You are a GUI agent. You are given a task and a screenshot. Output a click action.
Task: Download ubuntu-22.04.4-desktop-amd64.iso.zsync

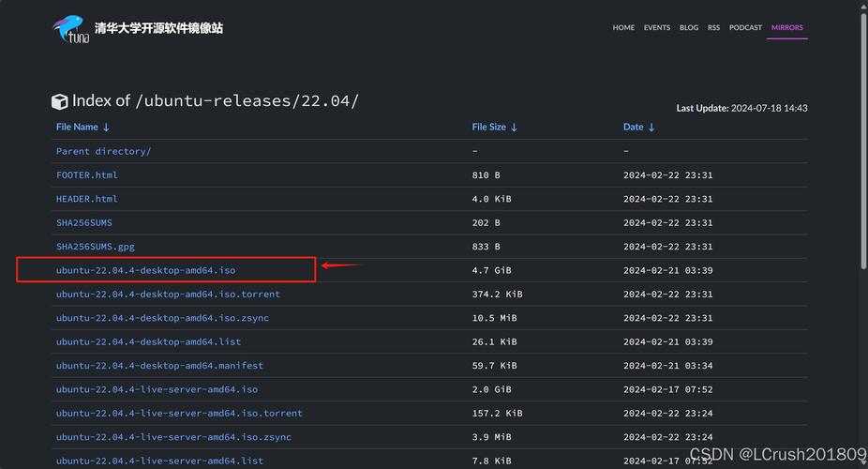pos(162,318)
